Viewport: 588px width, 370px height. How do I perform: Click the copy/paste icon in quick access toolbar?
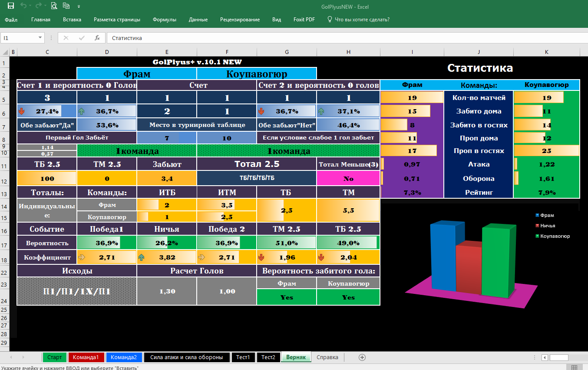(x=66, y=6)
